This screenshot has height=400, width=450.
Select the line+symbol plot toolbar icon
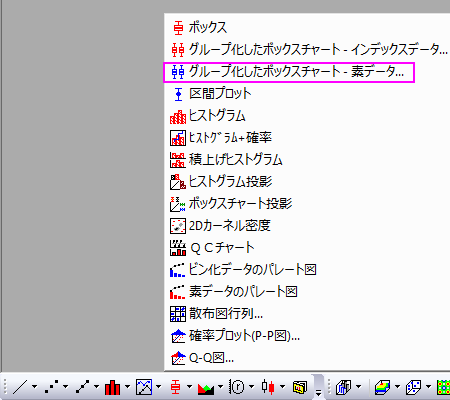[82, 387]
